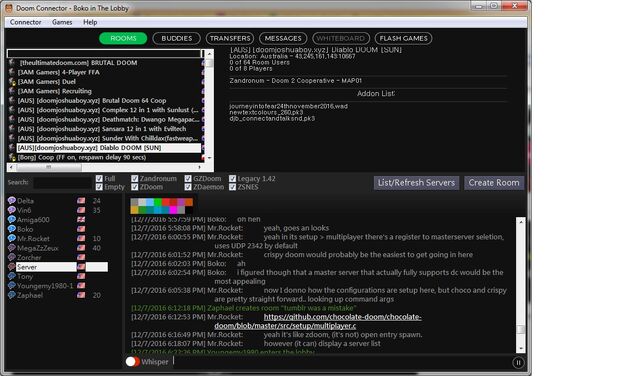
Task: Click the chat log scroll-down arrow
Action: point(521,348)
